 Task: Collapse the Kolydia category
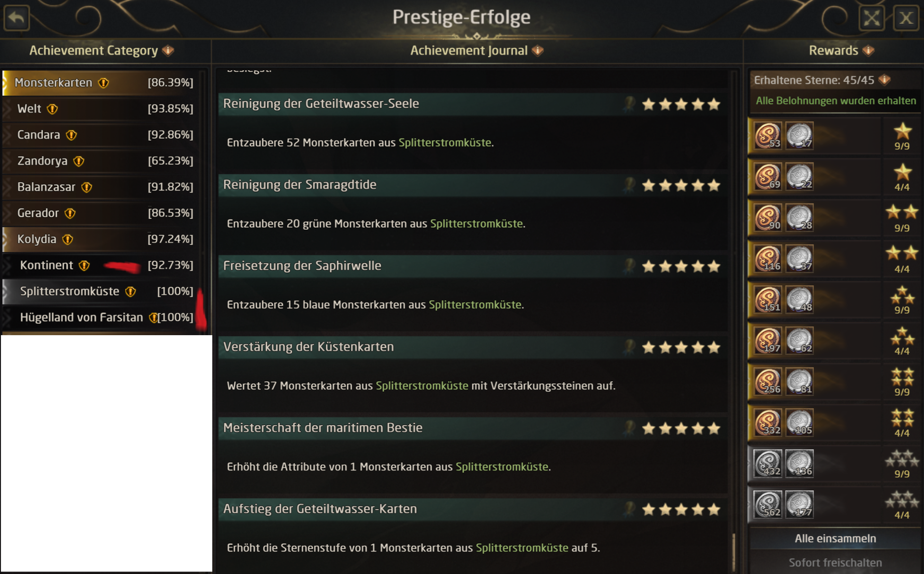point(37,239)
